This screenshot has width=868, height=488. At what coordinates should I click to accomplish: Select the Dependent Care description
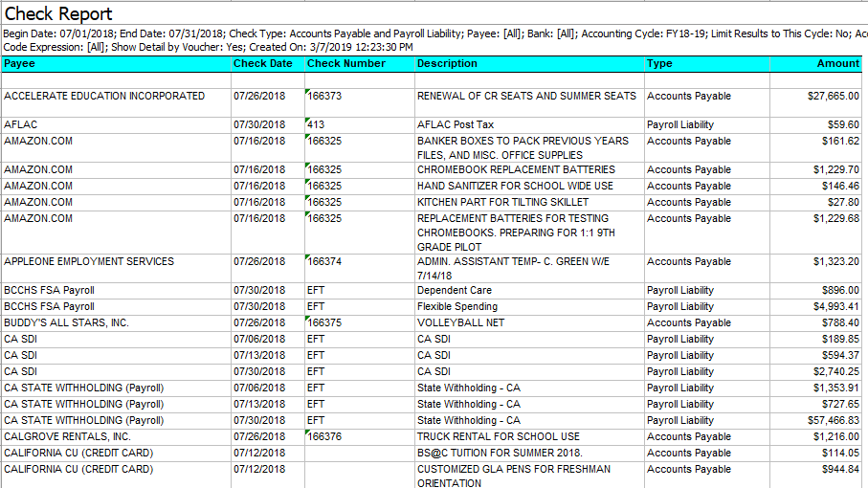454,291
